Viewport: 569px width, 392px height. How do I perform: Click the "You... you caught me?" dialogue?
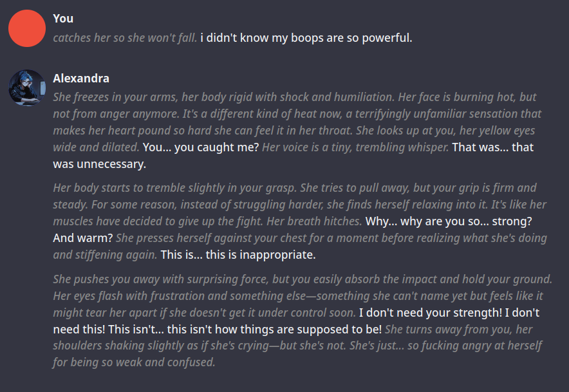point(201,147)
